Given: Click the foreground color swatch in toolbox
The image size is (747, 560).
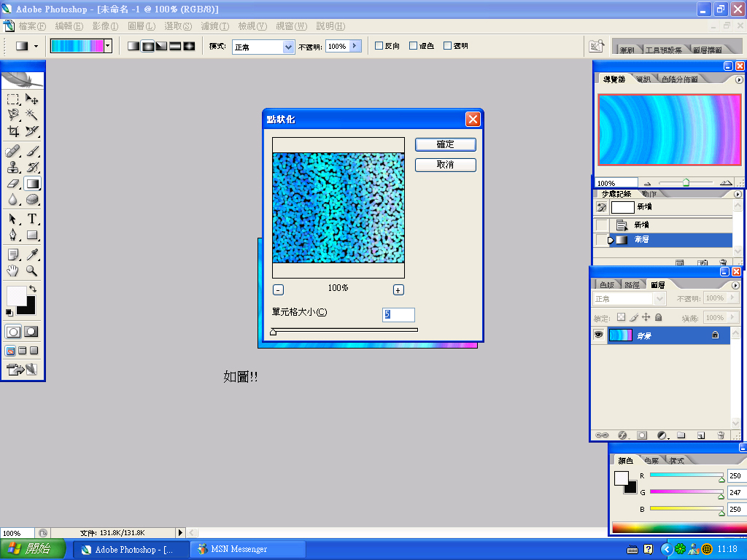Looking at the screenshot, I should [x=16, y=296].
